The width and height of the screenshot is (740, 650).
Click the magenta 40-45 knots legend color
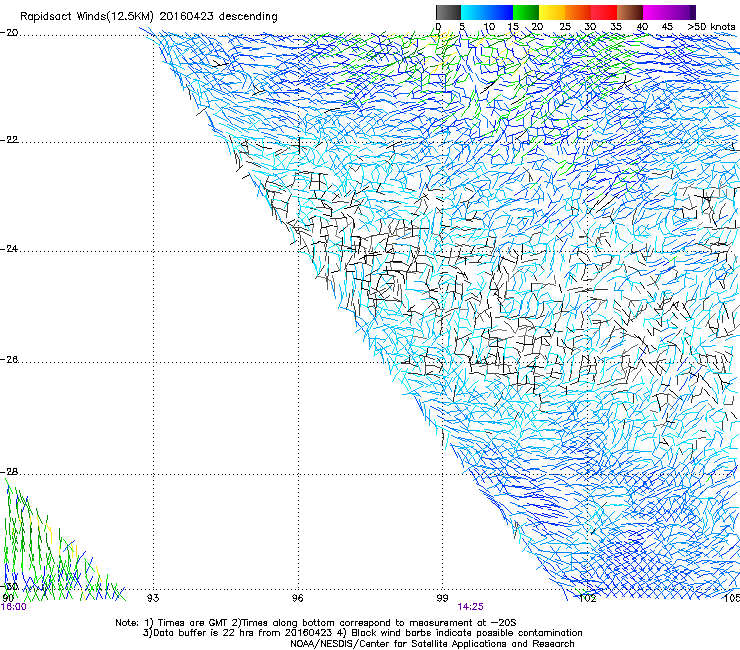[656, 12]
